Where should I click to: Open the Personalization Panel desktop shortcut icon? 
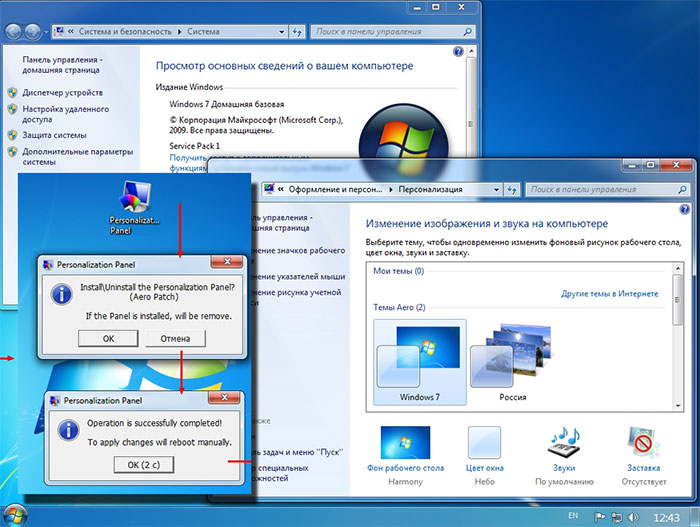pos(135,207)
